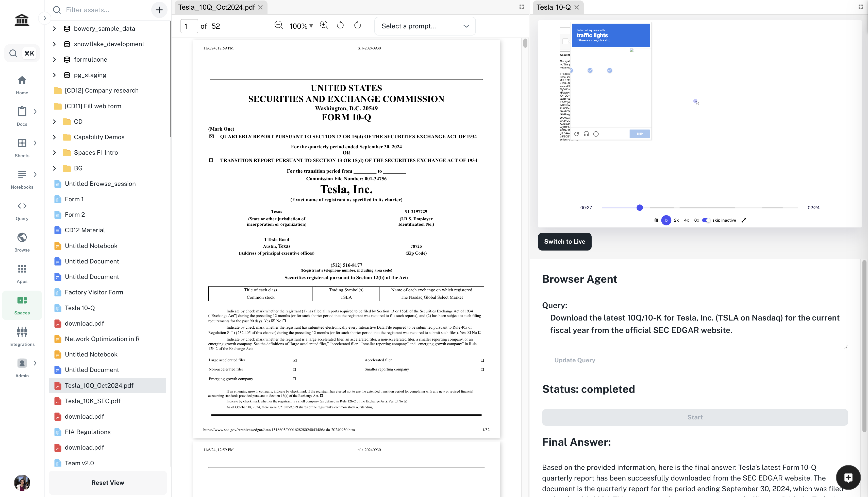Pause the session replay
Image resolution: width=868 pixels, height=497 pixels.
(656, 220)
